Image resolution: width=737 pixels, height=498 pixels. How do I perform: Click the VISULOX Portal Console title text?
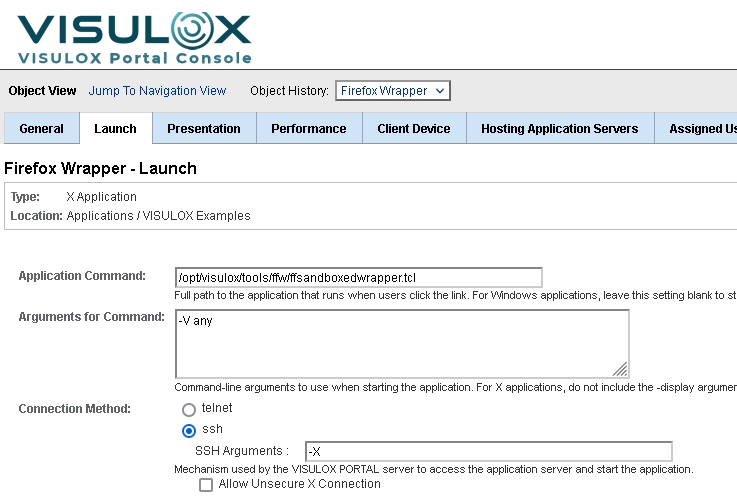[x=135, y=58]
